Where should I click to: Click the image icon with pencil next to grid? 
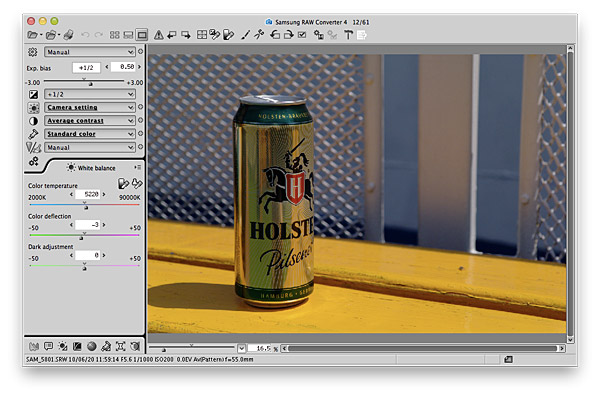point(215,35)
